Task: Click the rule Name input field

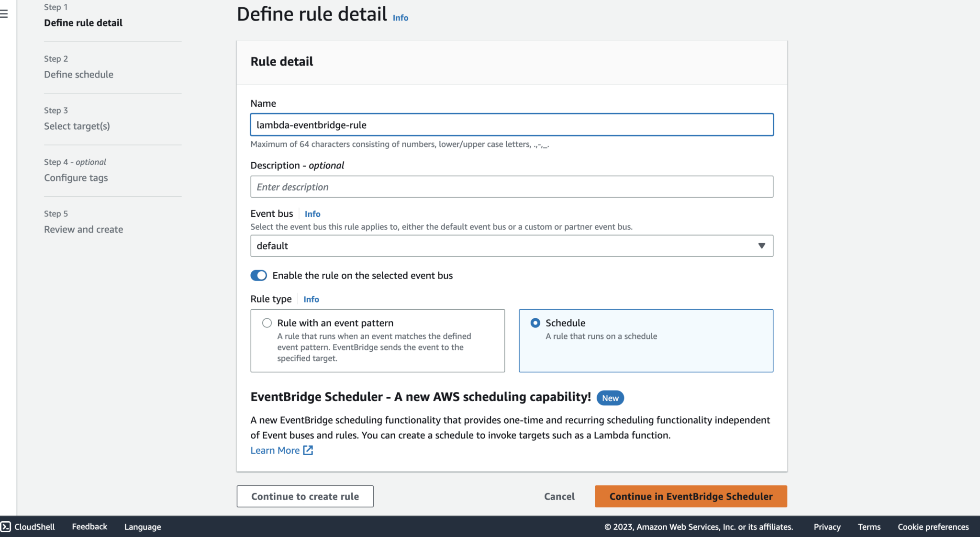Action: click(x=512, y=124)
